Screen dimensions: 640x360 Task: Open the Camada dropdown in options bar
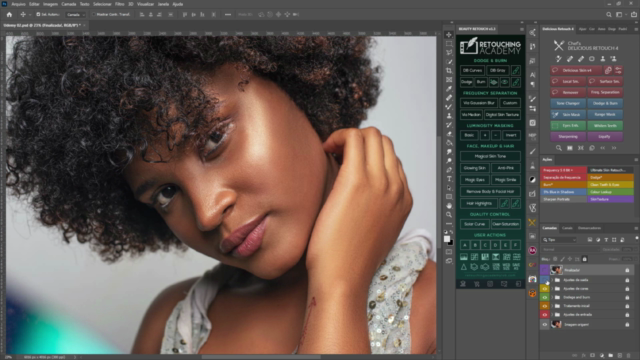tap(76, 14)
